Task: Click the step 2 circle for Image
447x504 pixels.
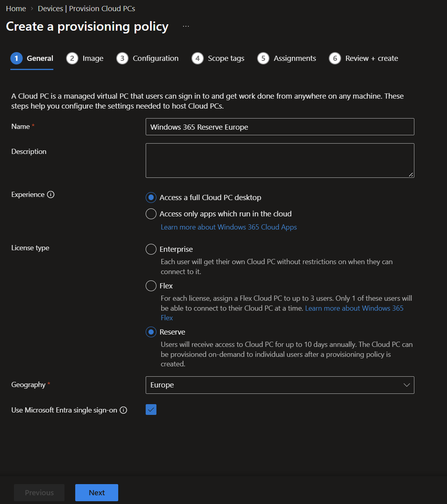Action: pyautogui.click(x=72, y=58)
